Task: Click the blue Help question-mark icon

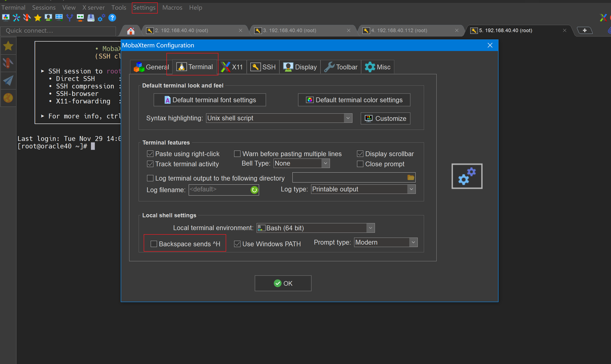Action: pyautogui.click(x=112, y=18)
